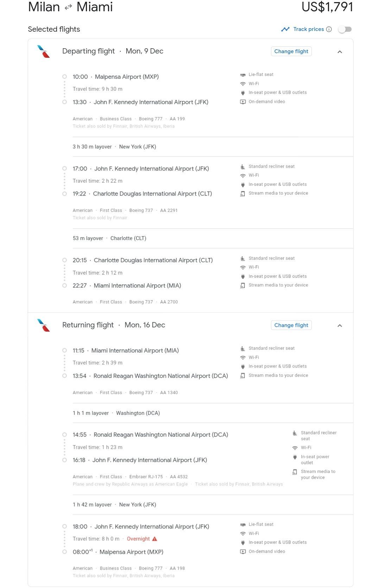The image size is (380, 588).
Task: Collapse the Departing flight details chevron
Action: (x=340, y=52)
